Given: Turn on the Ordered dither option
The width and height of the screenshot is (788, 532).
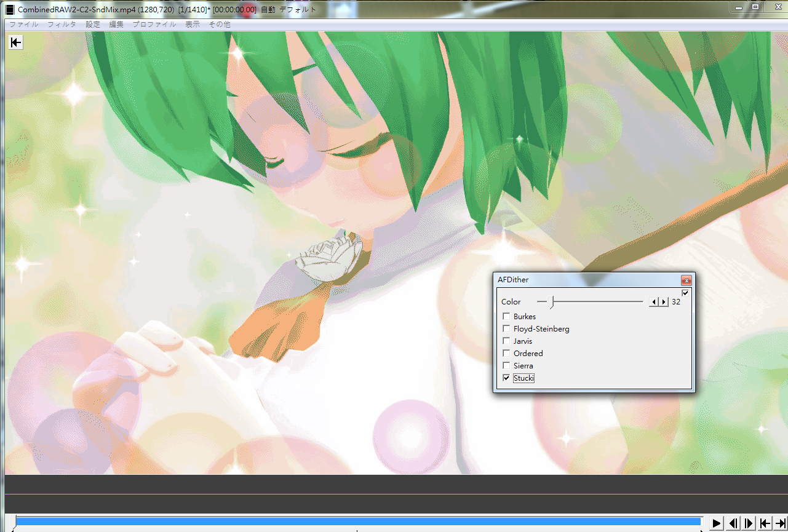Looking at the screenshot, I should coord(506,353).
